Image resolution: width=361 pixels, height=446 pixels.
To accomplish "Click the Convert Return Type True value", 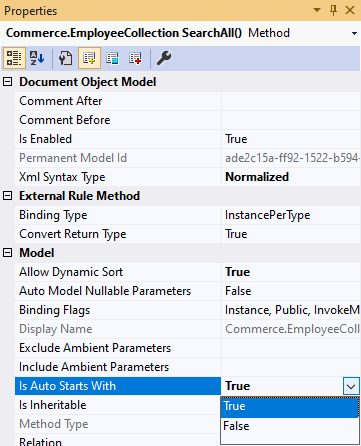I will tap(291, 234).
